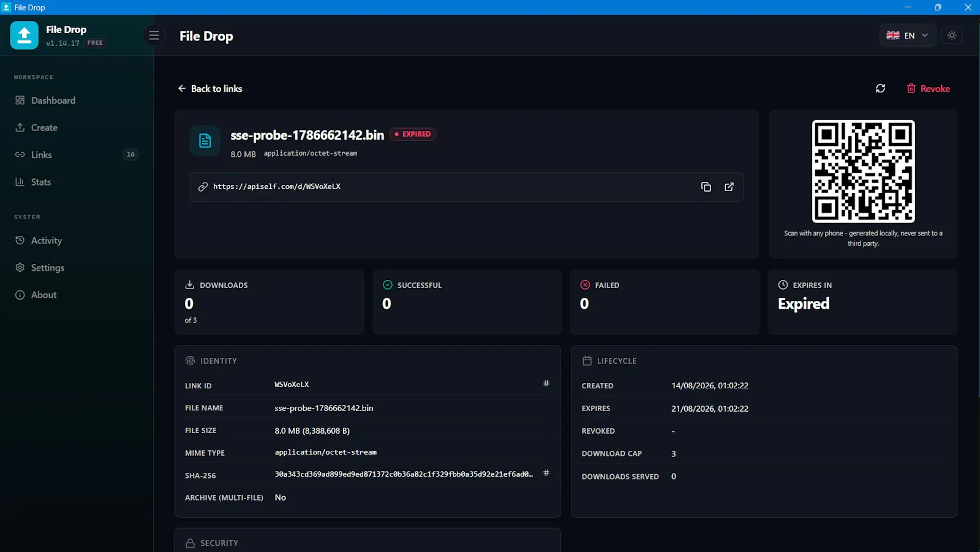
Task: Open the Activity page
Action: pos(77,241)
